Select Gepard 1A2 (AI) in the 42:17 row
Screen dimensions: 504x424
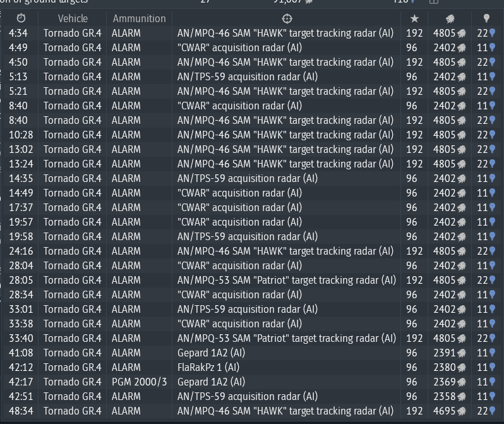coord(211,382)
